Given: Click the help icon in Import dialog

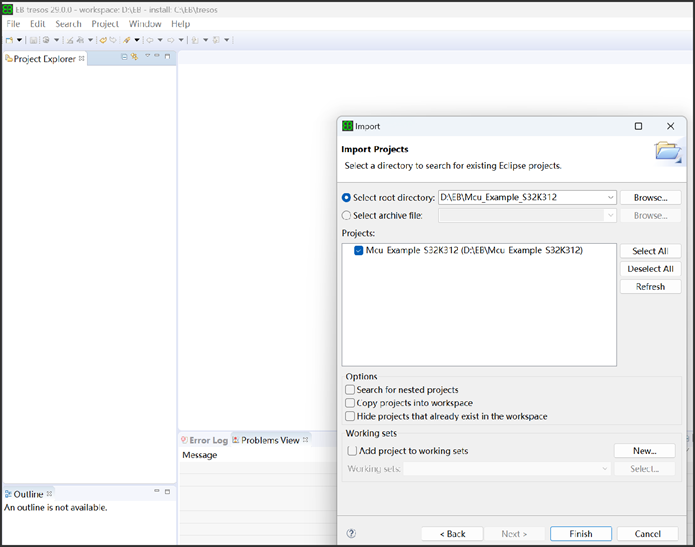Looking at the screenshot, I should tap(351, 534).
